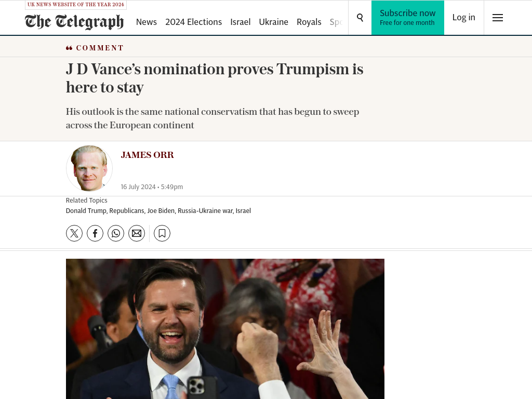Open James Orr author page
This screenshot has height=399, width=532.
pyautogui.click(x=147, y=155)
